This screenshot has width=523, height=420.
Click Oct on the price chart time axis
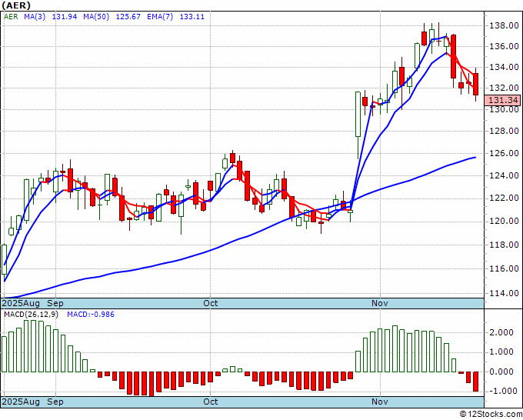pos(211,303)
